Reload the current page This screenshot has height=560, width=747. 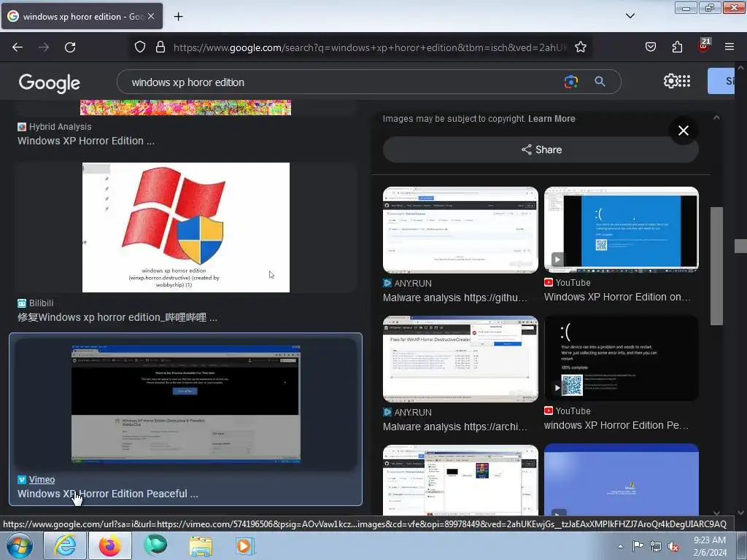[70, 47]
